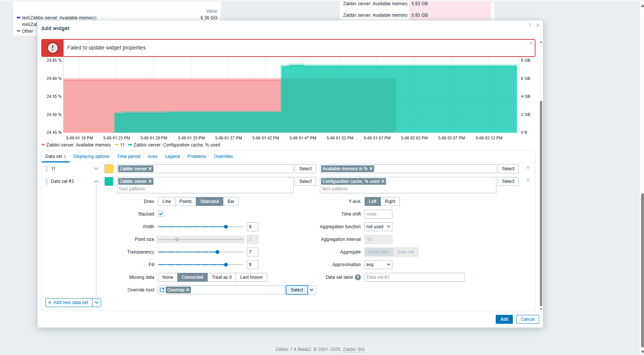
Task: Set Missing data to Connected
Action: [x=192, y=277]
